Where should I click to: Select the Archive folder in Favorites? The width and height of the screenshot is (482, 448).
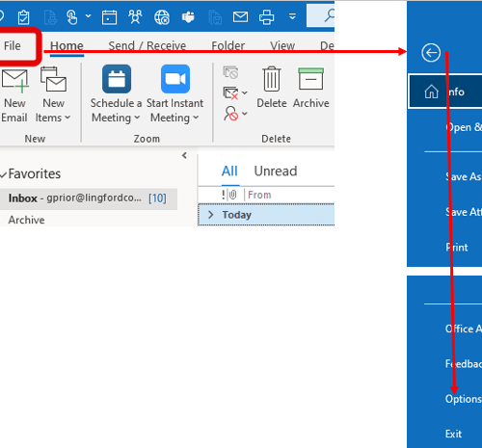[x=27, y=220]
